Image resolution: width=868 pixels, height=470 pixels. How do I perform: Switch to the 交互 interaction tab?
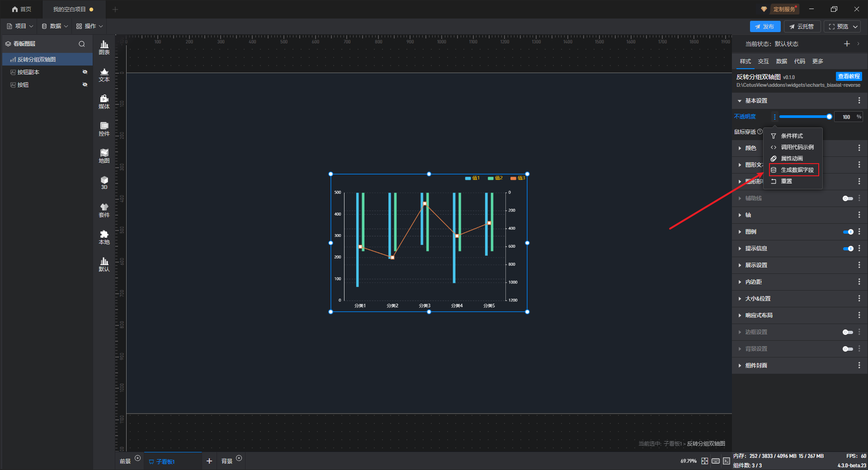(x=763, y=61)
